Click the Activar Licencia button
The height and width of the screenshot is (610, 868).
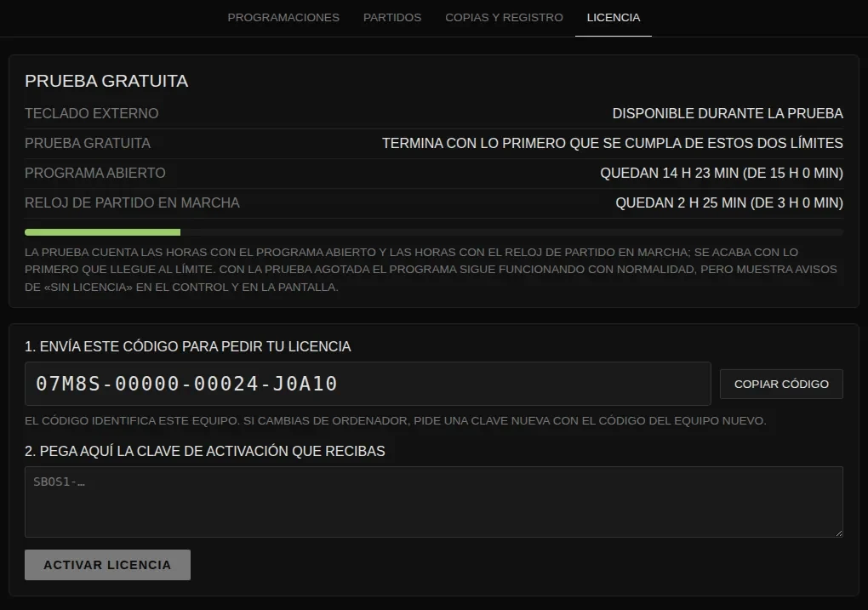click(107, 565)
